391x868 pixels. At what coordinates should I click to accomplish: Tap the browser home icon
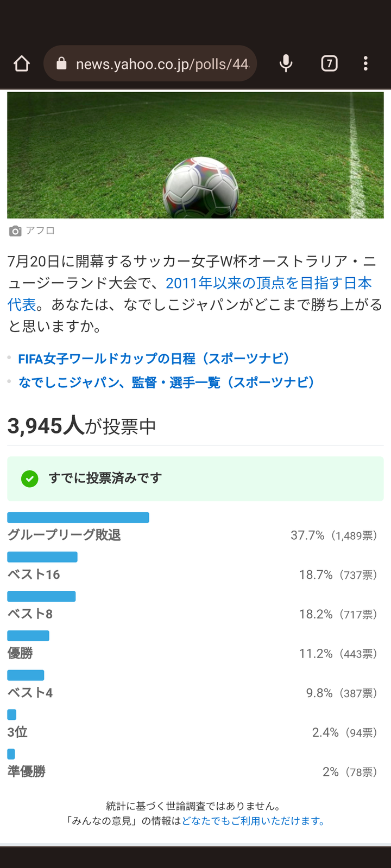[22, 64]
